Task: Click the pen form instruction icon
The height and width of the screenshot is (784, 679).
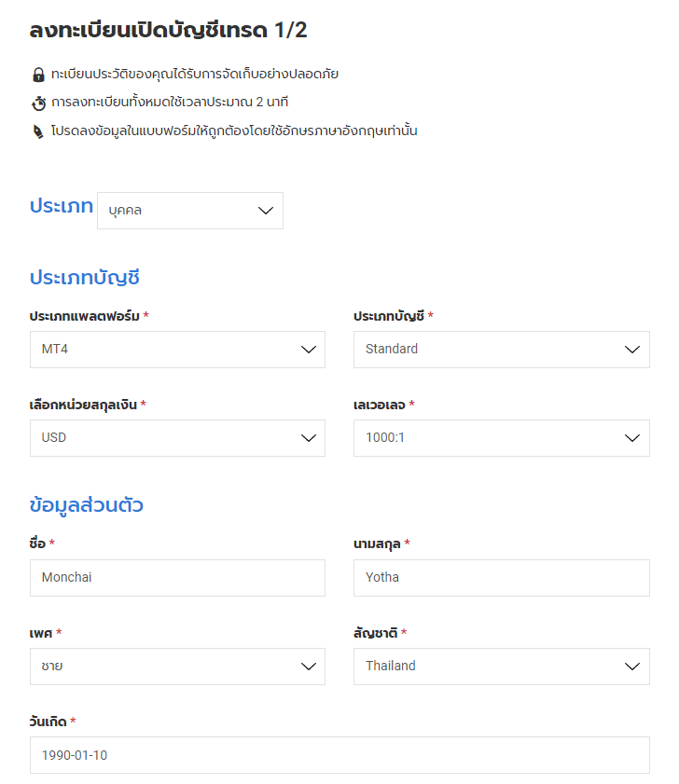Action: [38, 131]
